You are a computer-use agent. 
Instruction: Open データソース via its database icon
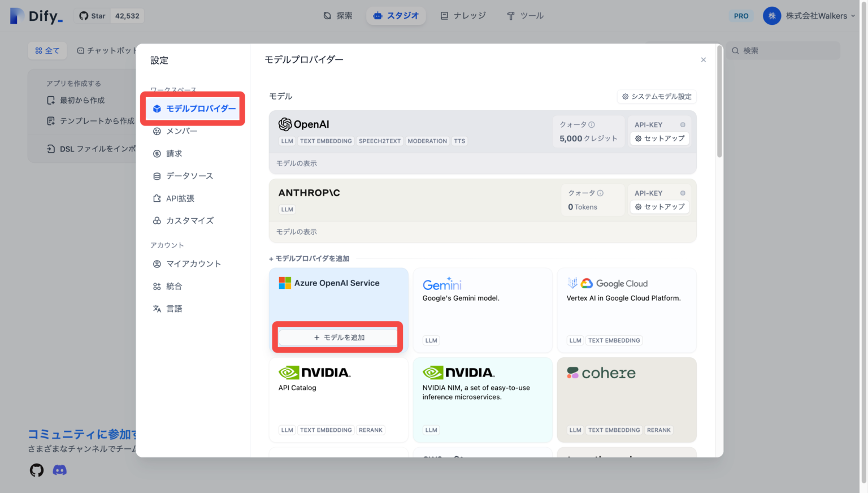coord(157,176)
